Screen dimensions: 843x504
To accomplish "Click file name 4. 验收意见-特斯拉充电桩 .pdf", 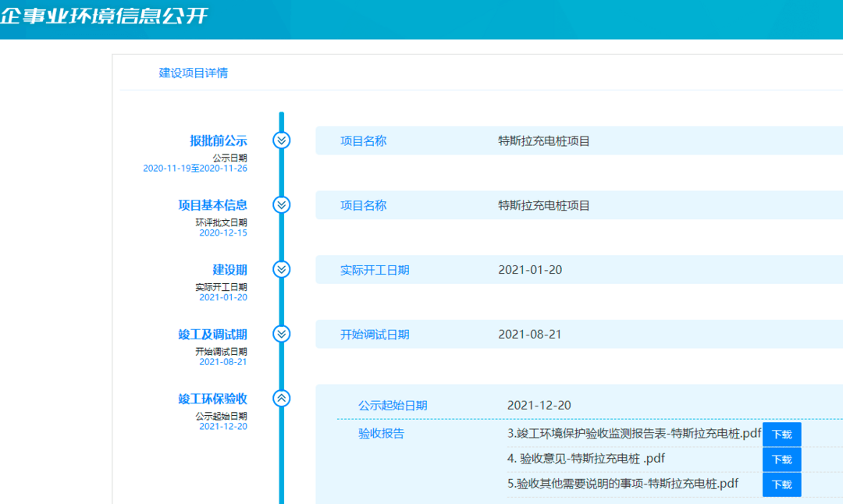I will coord(586,458).
